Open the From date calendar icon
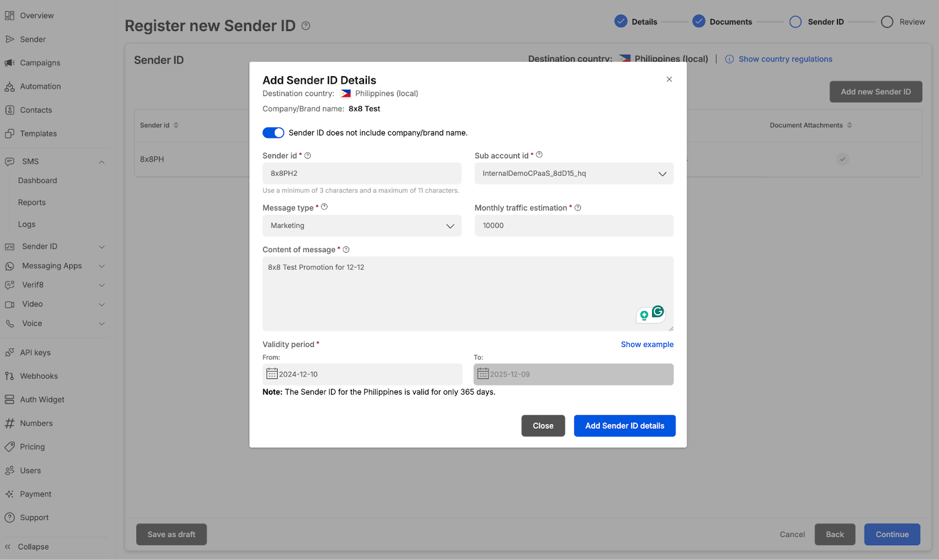 (x=272, y=374)
